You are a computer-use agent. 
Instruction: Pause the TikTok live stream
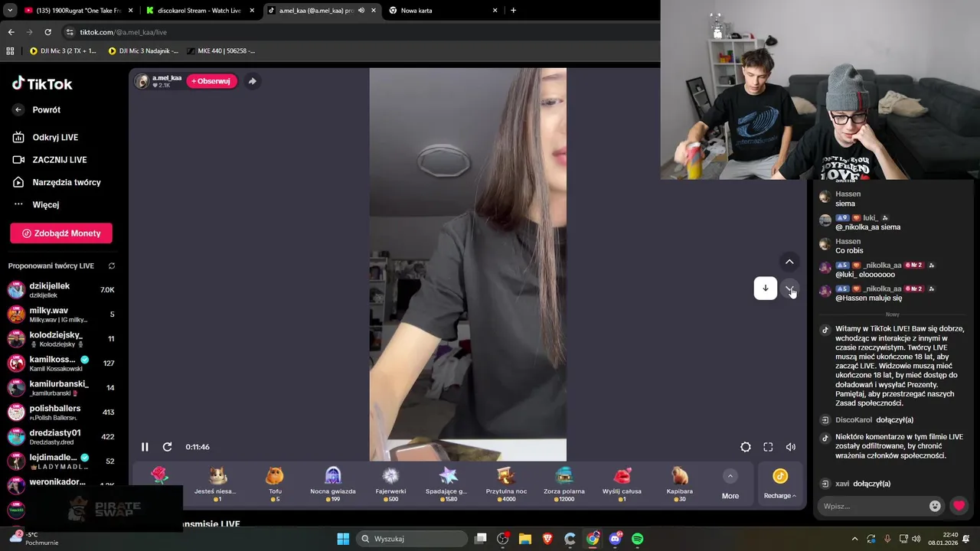pyautogui.click(x=145, y=447)
